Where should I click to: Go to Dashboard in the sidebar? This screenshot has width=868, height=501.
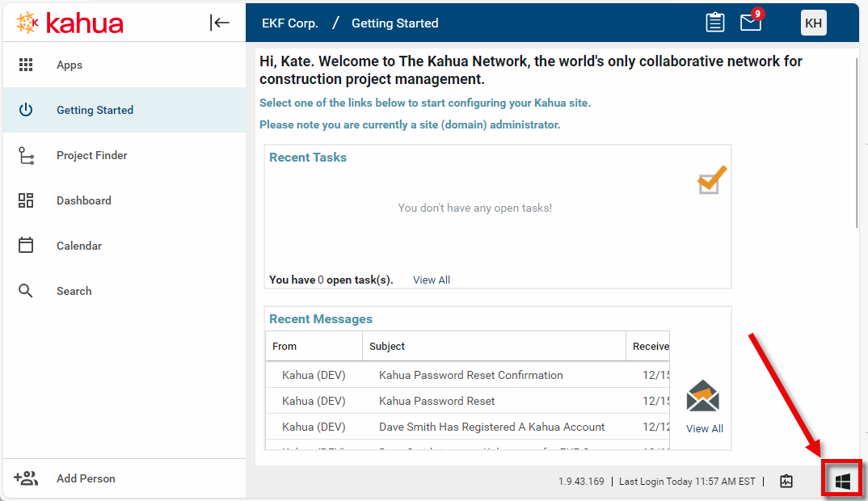[x=83, y=200]
